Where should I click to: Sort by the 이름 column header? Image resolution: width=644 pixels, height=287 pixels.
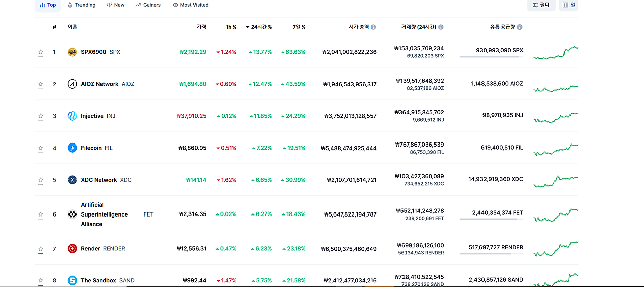[x=73, y=27]
